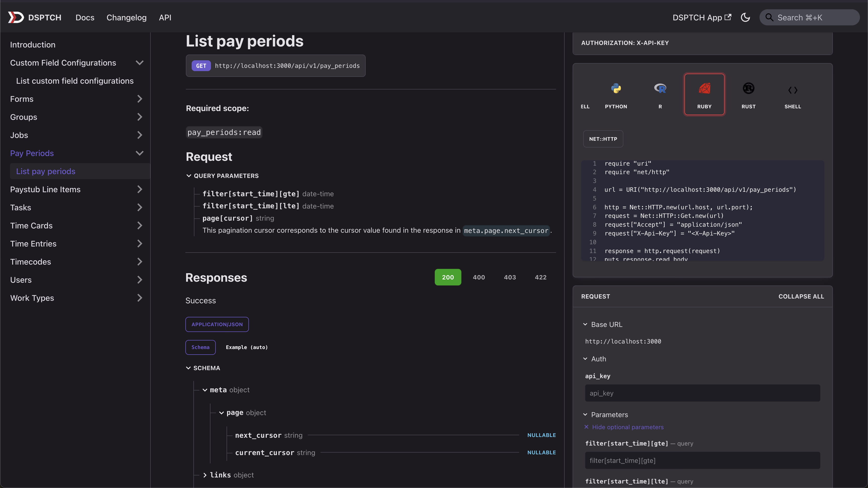Screen dimensions: 868x488
Task: Click the api_key input field
Action: [x=702, y=393]
